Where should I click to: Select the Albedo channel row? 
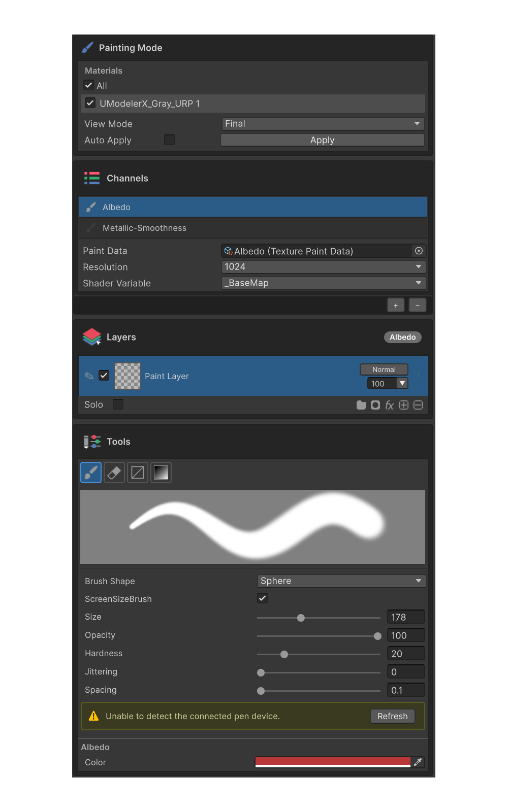click(253, 207)
